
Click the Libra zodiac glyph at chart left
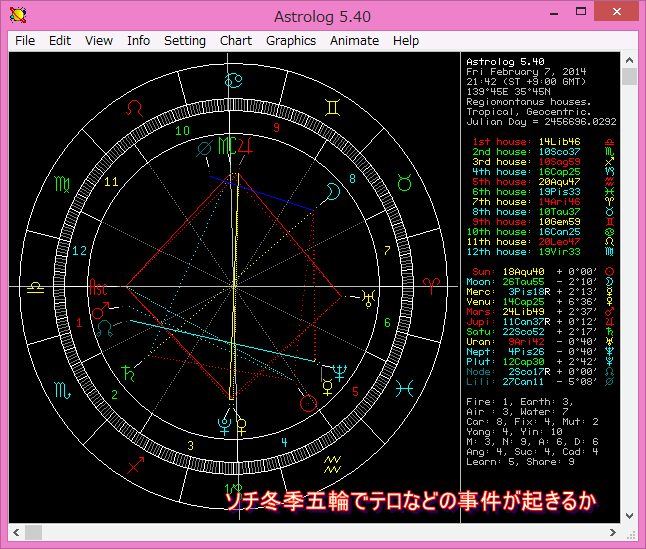point(35,287)
